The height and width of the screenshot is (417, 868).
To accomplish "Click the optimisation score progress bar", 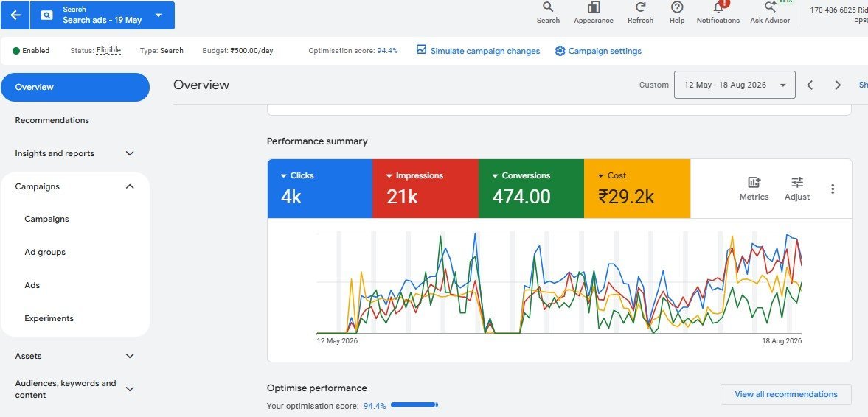I will [414, 404].
